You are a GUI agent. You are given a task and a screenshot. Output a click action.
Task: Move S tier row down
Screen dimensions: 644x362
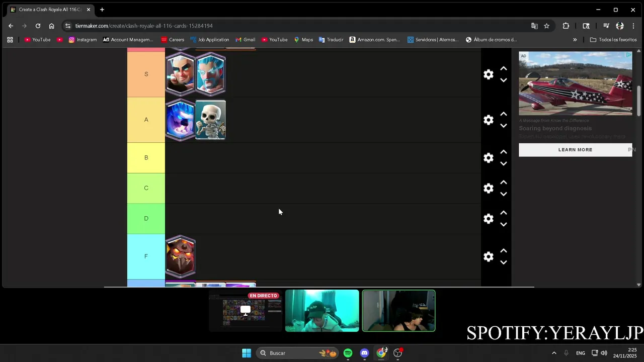tap(504, 80)
